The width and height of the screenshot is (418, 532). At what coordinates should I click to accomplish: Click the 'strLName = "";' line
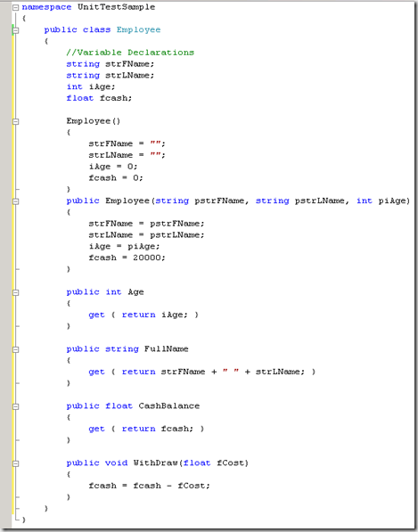click(127, 155)
